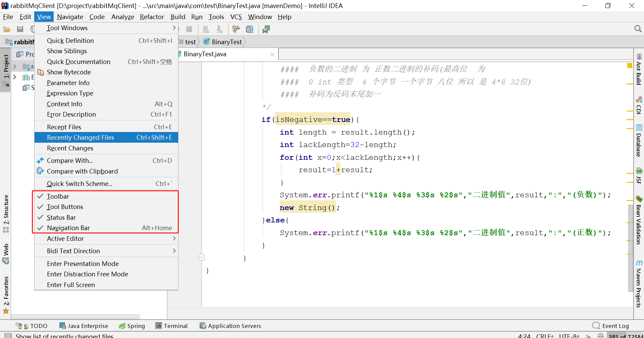Open the Maven Projects tool window
Screen dimensions: 644x338
coord(639,283)
